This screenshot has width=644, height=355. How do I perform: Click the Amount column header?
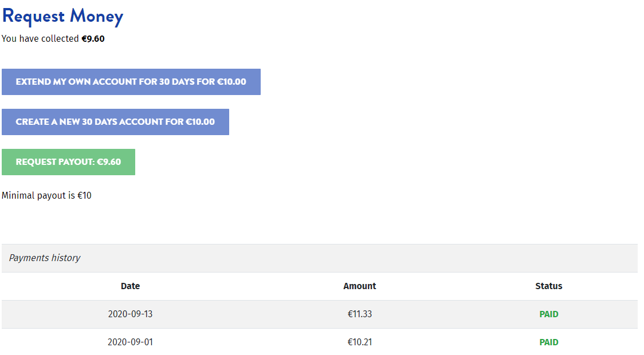coord(359,286)
